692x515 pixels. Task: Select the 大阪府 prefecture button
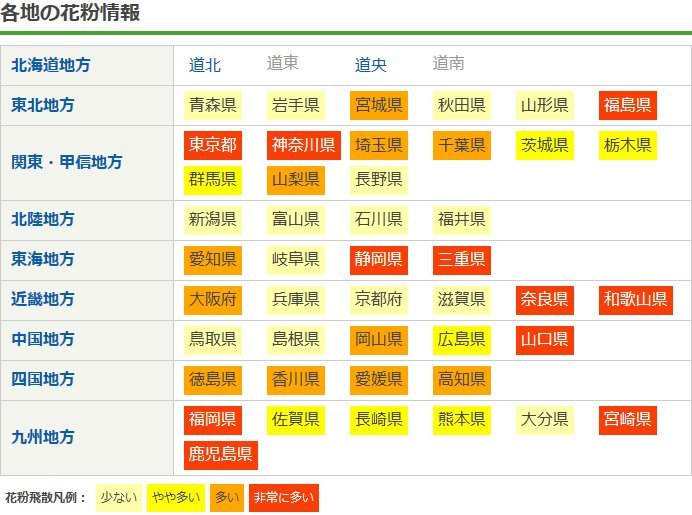coord(213,300)
